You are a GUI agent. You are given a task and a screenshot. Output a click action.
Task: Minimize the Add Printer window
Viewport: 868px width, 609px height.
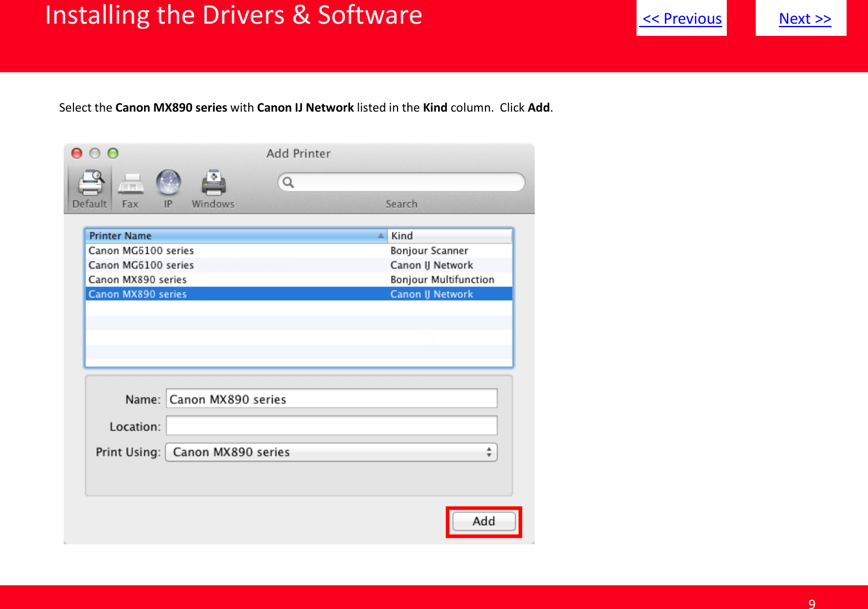(x=95, y=153)
